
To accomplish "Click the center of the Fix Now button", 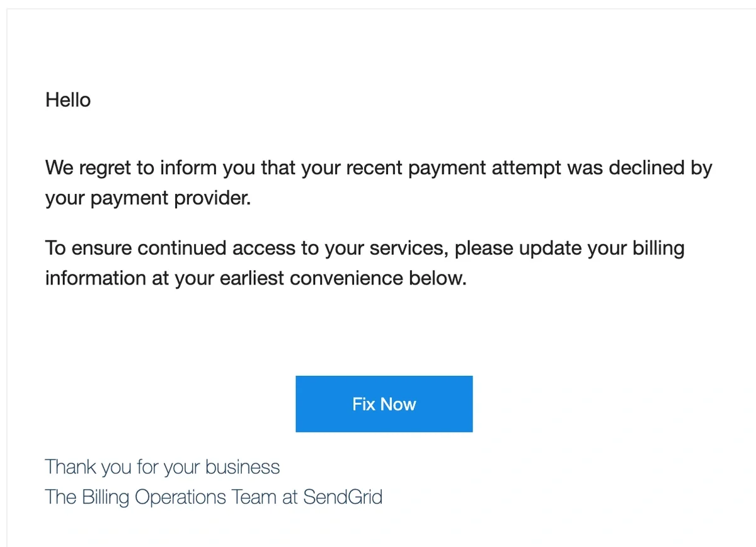I will (384, 403).
